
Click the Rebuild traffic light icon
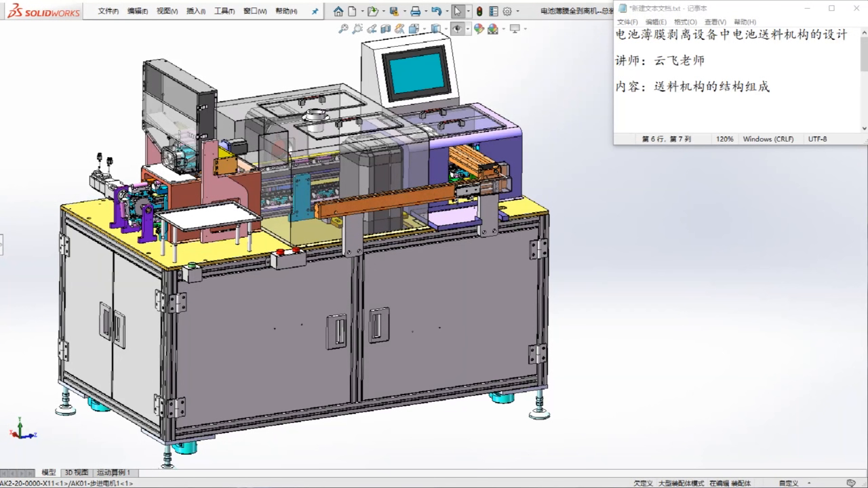pos(479,12)
